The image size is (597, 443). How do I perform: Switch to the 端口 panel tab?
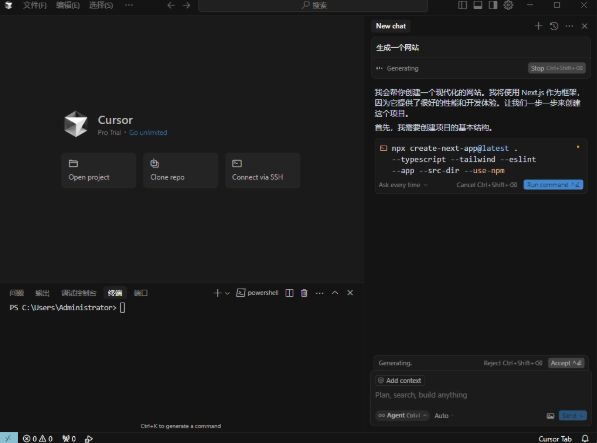[x=140, y=293]
